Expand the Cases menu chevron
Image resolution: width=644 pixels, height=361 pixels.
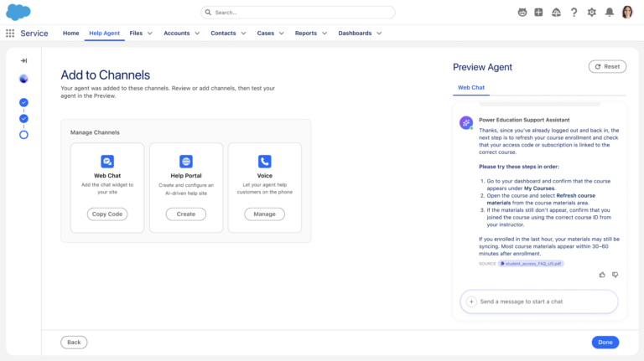point(282,34)
